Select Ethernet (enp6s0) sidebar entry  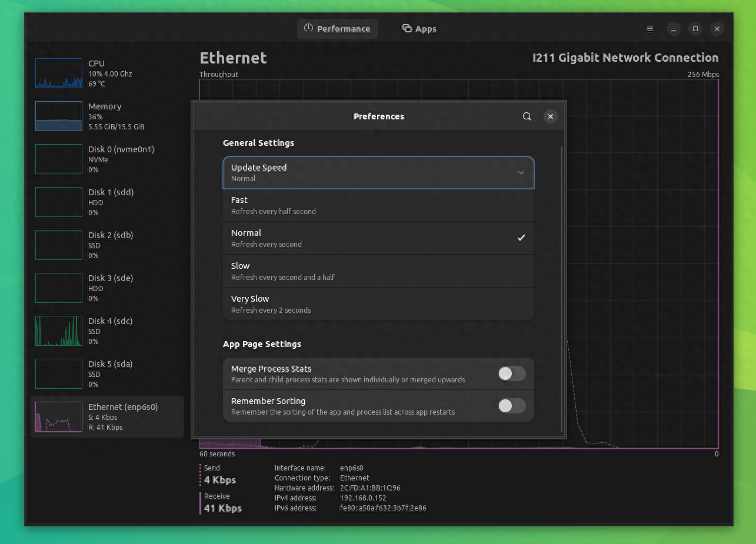click(107, 416)
